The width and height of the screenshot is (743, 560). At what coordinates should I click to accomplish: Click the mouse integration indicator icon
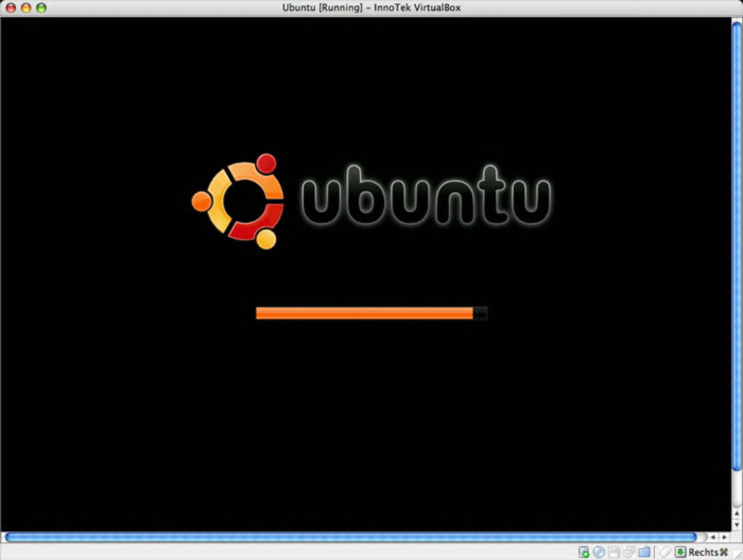tap(664, 552)
